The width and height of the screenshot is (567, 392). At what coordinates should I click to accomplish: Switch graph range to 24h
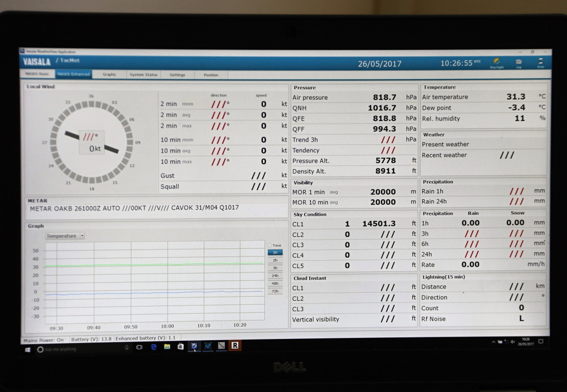click(x=275, y=275)
